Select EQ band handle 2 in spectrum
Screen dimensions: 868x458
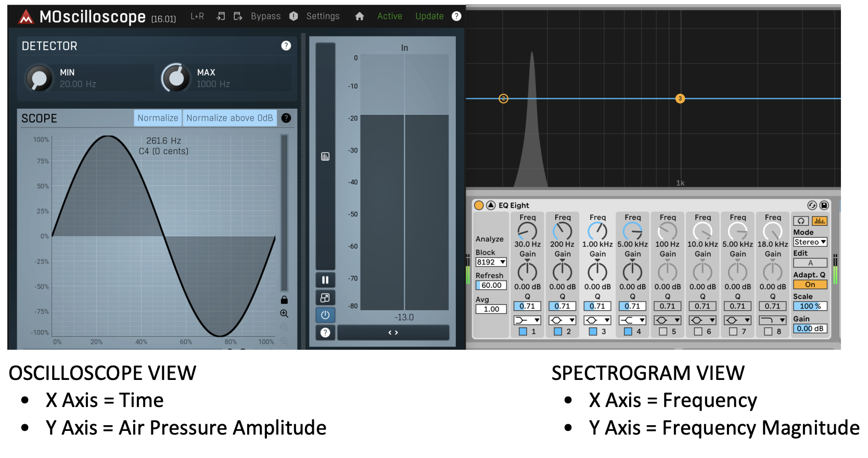(x=503, y=98)
